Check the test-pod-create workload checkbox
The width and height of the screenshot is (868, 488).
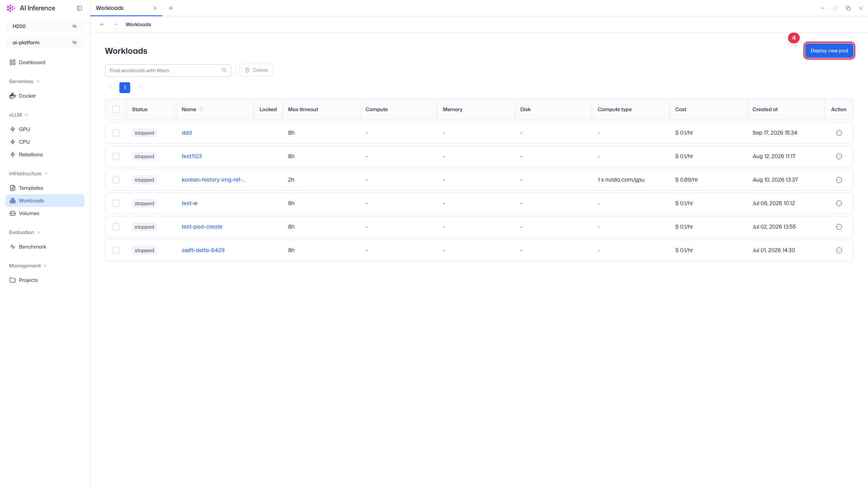pos(116,227)
